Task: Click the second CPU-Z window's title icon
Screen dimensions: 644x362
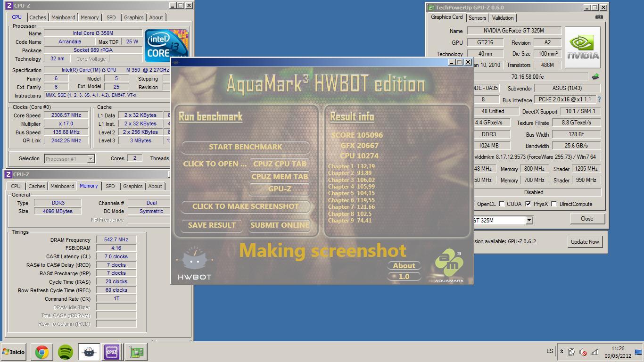Action: coord(9,174)
